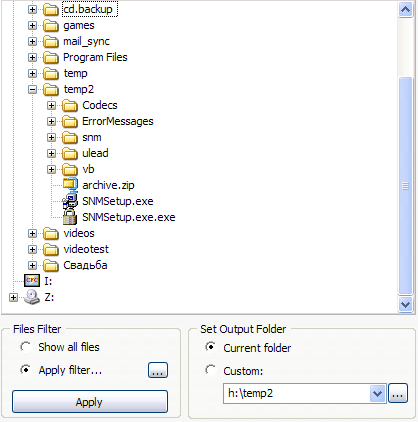Click the cd.backup folder icon
Viewport: 418px width, 422px height.
pos(51,9)
